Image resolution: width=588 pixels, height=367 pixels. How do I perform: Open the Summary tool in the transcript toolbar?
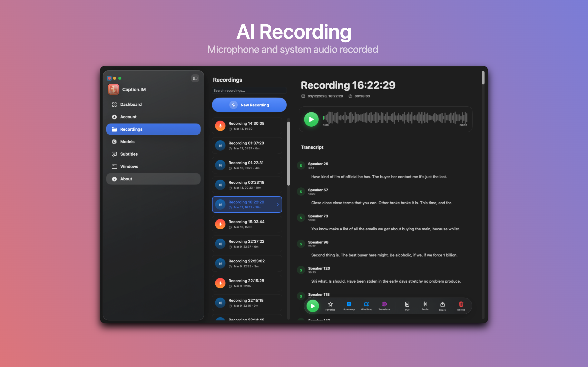[349, 306]
